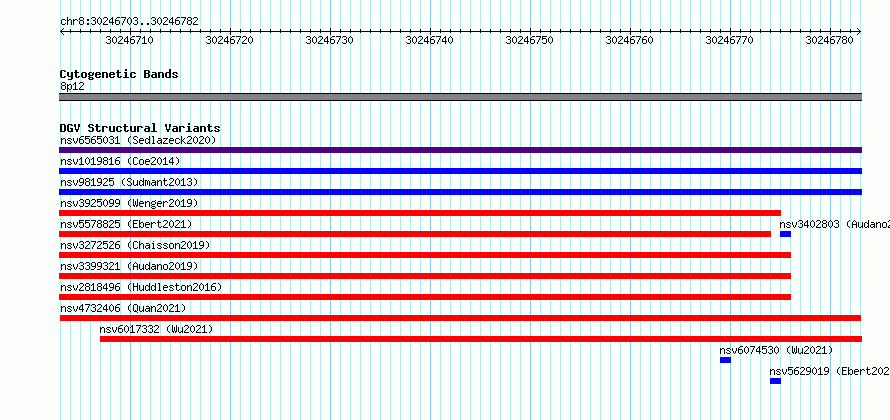
Task: Select the red nsv3925099 Wenger2019 bar
Action: 420,213
